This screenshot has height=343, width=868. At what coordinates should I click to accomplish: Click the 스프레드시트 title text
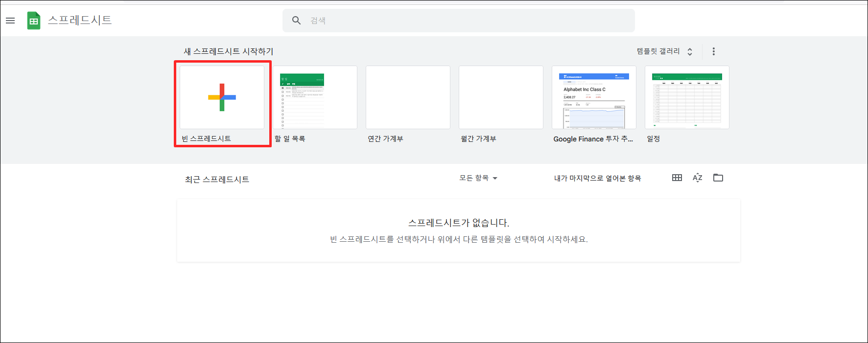(80, 20)
